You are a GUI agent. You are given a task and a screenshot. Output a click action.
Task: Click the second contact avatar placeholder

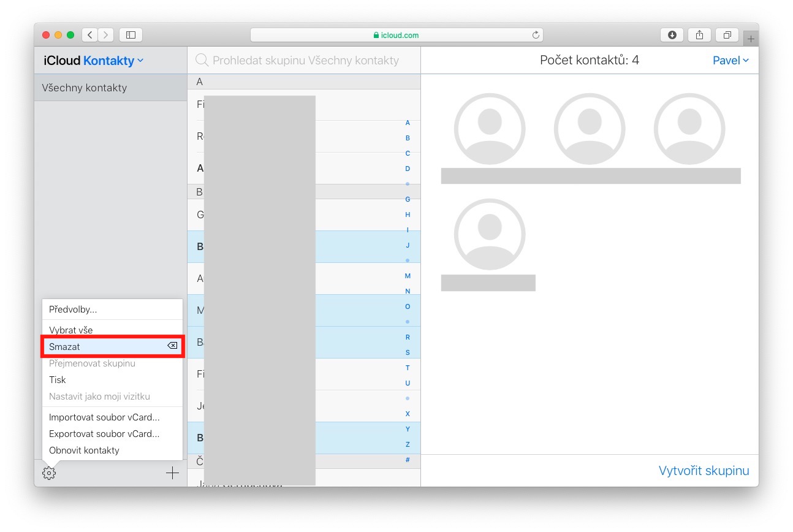590,129
